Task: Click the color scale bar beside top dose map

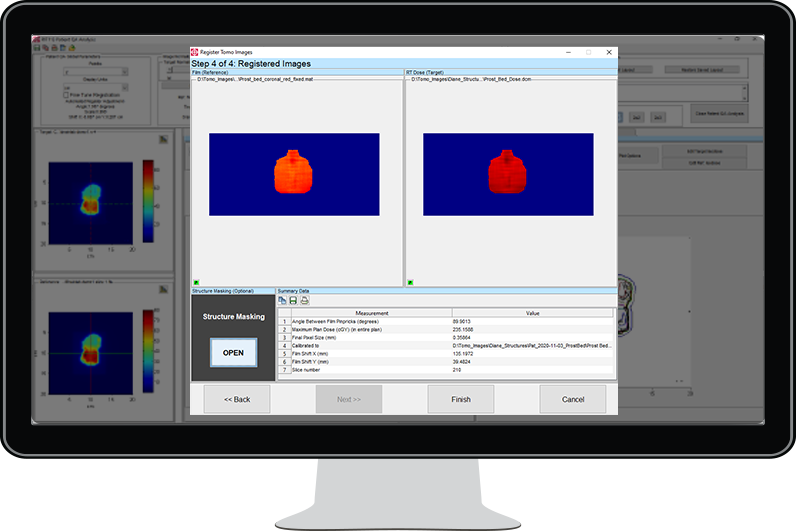Action: tap(147, 194)
